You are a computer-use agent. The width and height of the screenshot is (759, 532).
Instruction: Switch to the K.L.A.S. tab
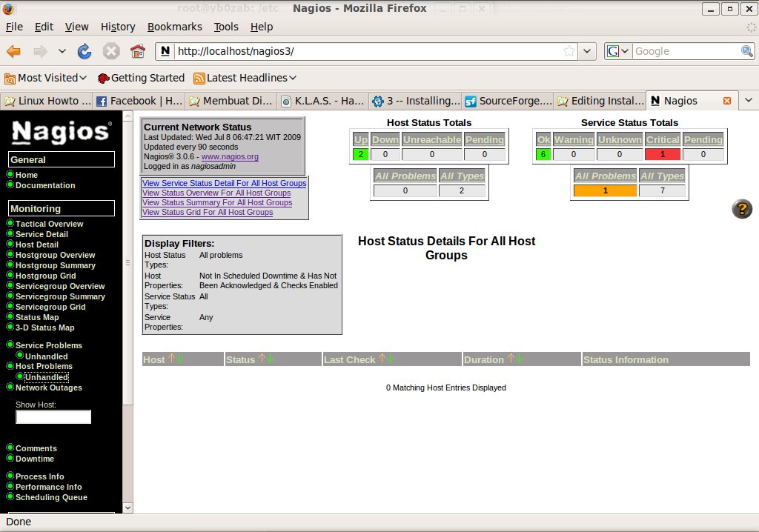click(323, 101)
